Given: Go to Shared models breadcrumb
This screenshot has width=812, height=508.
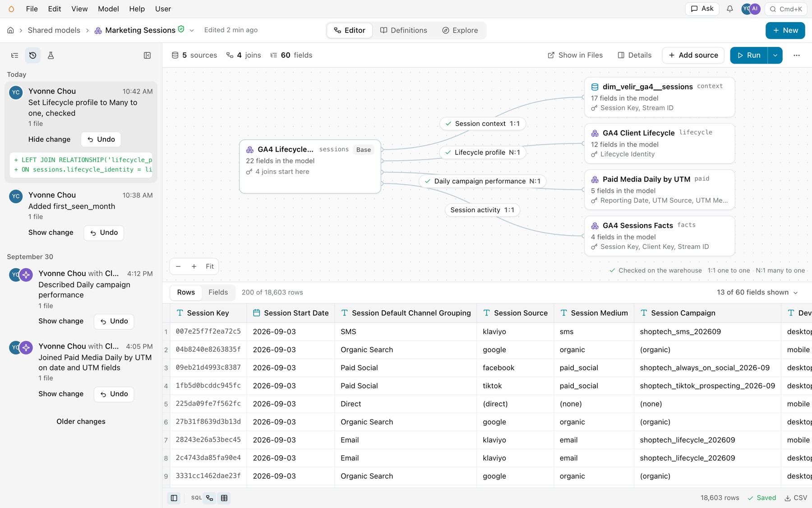Looking at the screenshot, I should (x=54, y=30).
